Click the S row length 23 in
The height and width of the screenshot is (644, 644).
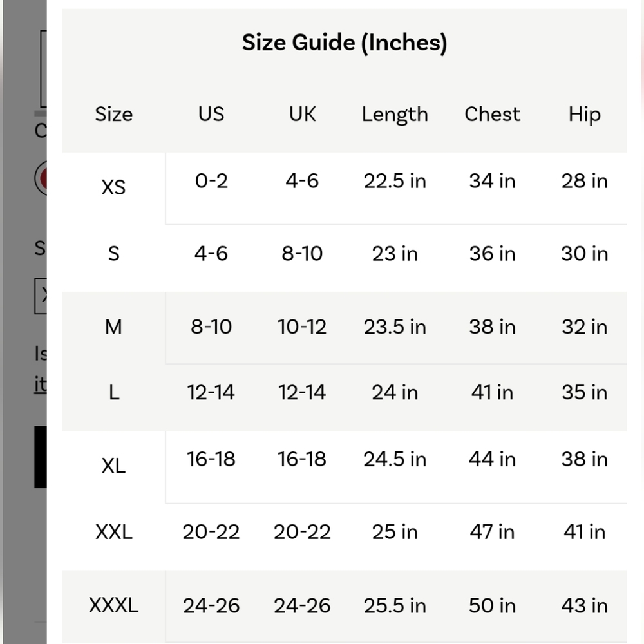pos(395,253)
